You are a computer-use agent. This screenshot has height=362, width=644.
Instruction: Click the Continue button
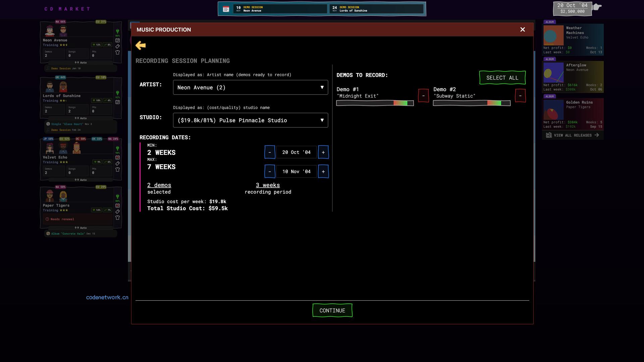pos(332,310)
